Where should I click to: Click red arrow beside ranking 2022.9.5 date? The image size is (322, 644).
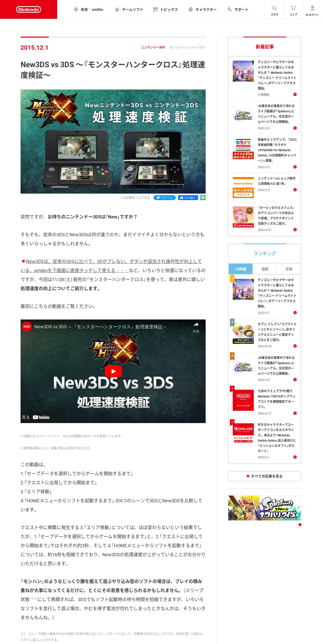[x=295, y=380]
